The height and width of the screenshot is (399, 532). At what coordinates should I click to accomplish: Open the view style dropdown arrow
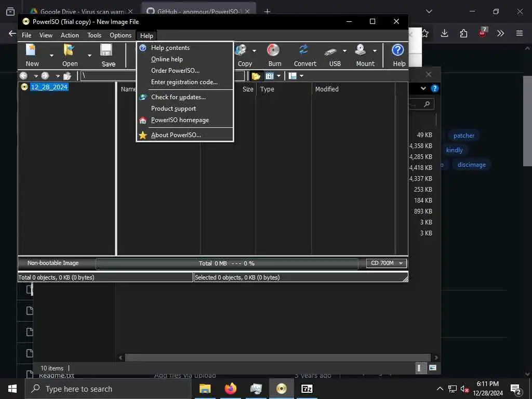[x=279, y=76]
